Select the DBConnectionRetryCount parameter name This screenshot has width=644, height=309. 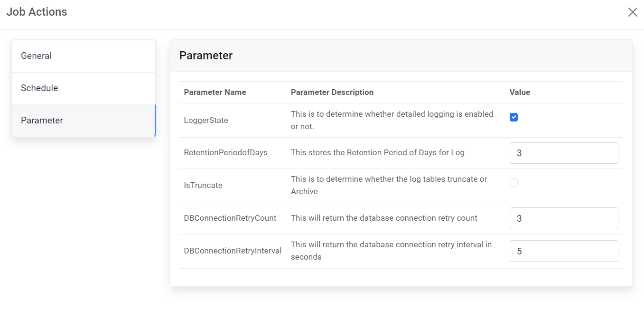pos(230,218)
